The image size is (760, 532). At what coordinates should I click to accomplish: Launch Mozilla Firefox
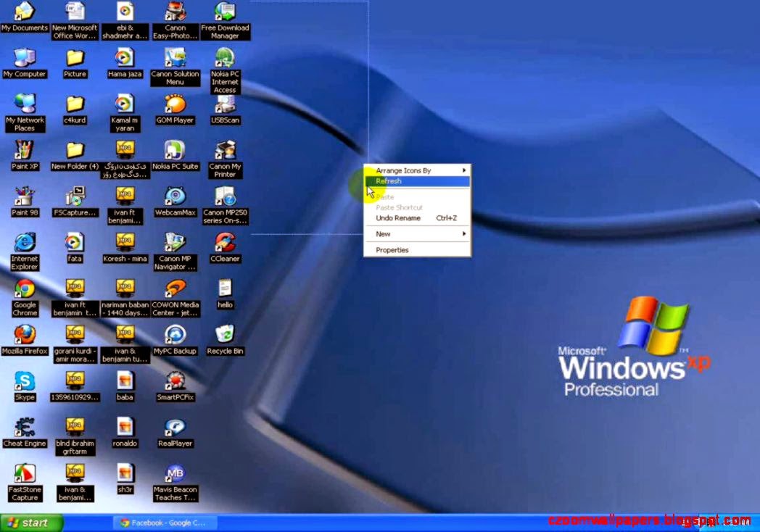[24, 336]
